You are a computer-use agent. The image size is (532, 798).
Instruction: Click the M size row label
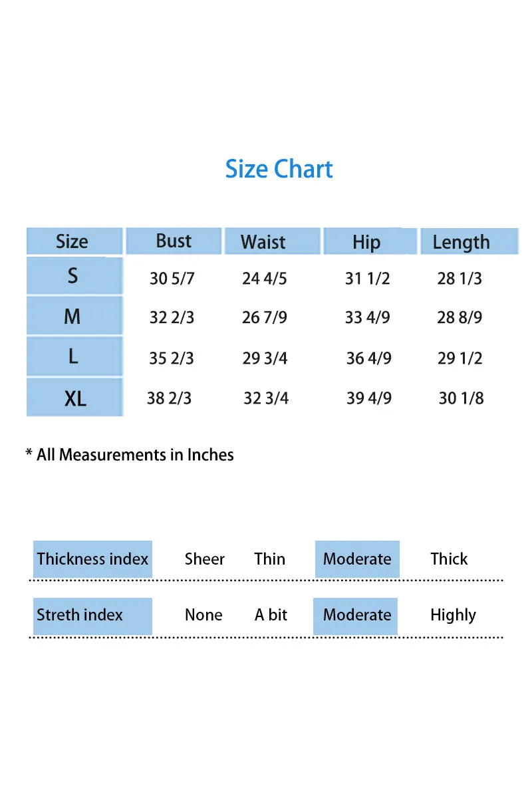tap(74, 316)
